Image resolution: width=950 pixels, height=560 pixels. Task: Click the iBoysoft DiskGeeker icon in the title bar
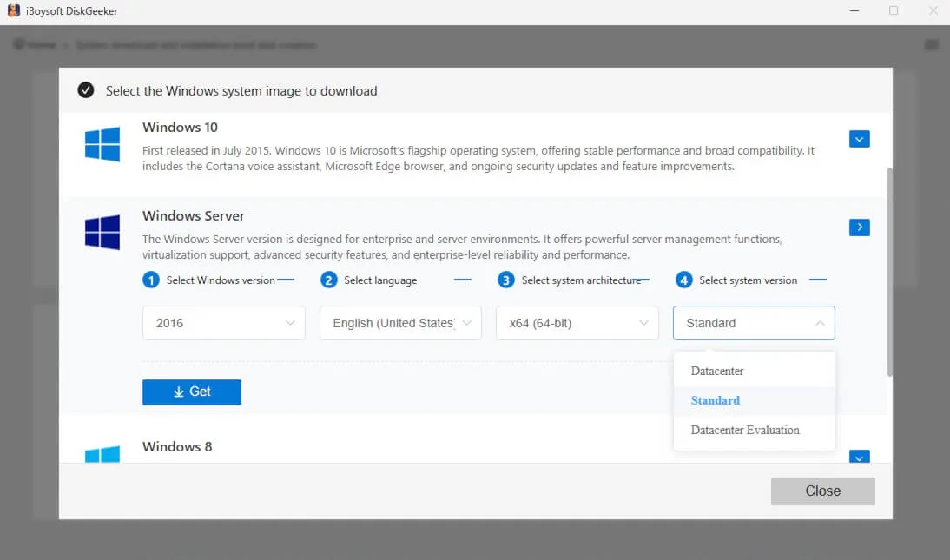[x=12, y=10]
